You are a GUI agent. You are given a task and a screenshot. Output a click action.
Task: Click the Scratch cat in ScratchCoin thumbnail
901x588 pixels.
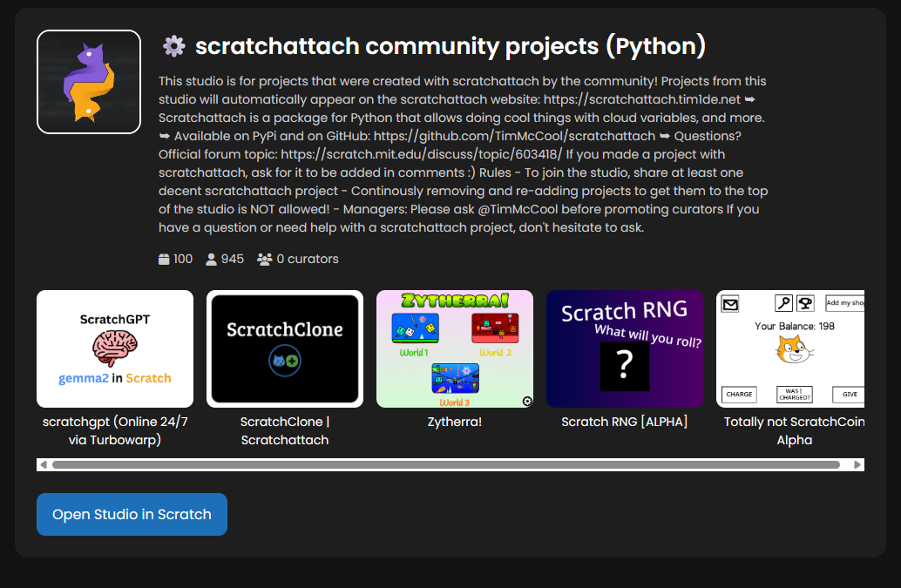(x=794, y=349)
